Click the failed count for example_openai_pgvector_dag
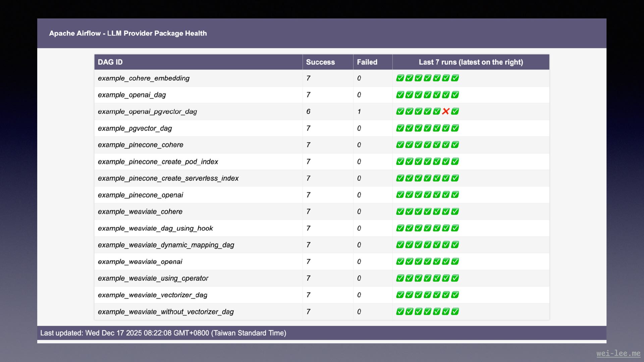This screenshot has width=644, height=362. click(359, 112)
